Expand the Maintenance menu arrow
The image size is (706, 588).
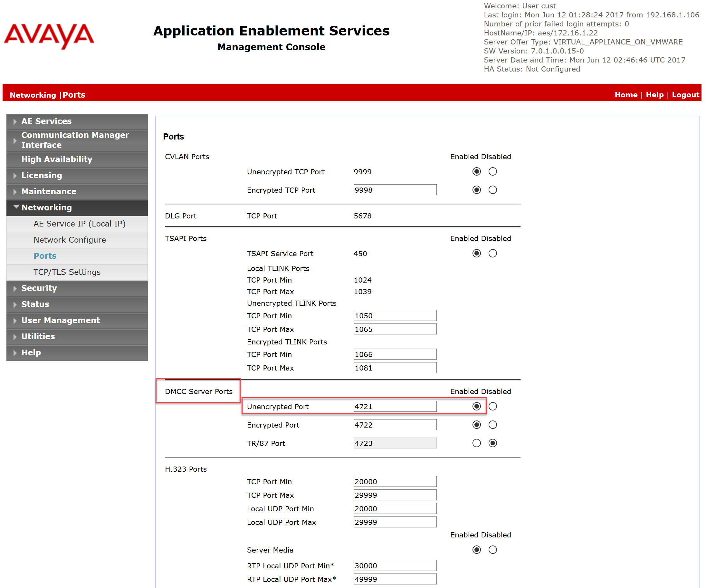click(15, 192)
